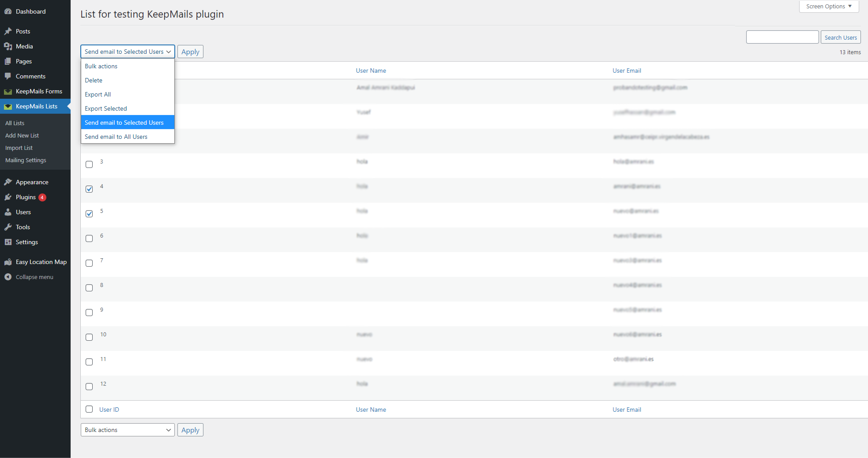Sort by User Email footer column

(x=627, y=410)
